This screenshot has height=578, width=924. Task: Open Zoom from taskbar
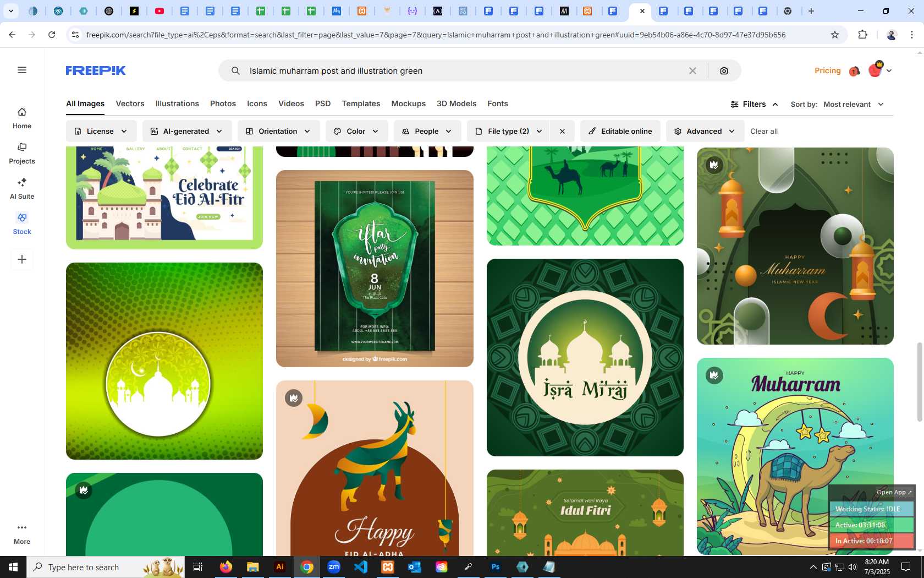334,567
